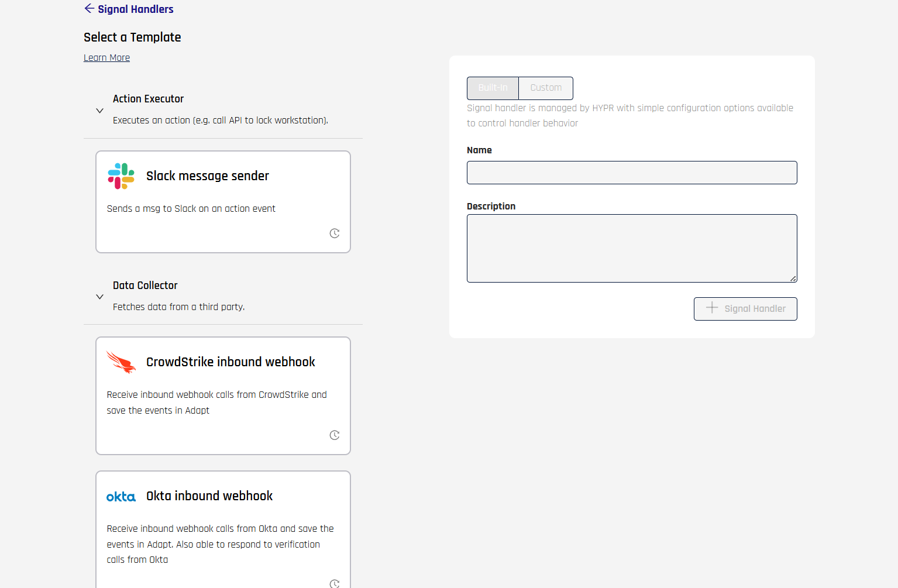This screenshot has width=898, height=588.
Task: Click the Okta logo
Action: click(121, 497)
